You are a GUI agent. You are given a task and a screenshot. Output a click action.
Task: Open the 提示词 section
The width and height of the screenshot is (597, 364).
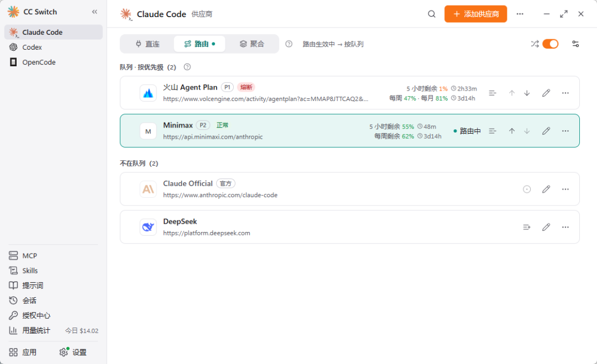pyautogui.click(x=54, y=285)
